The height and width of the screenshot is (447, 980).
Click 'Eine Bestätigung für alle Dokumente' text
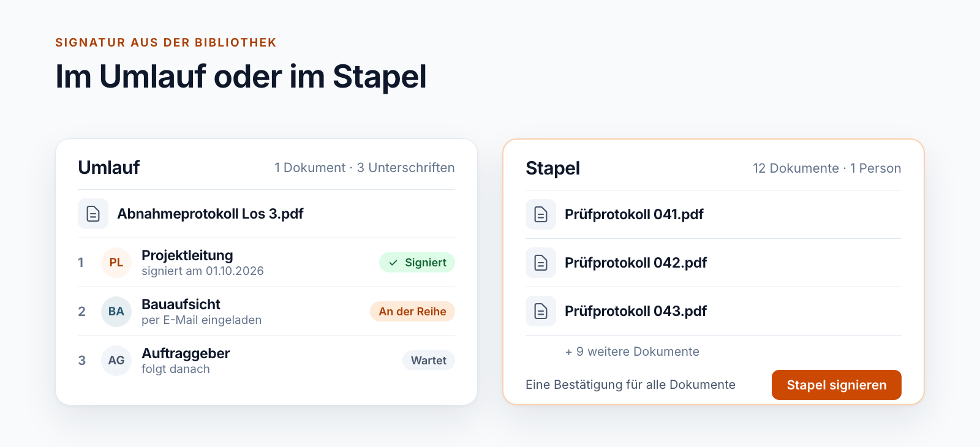[x=630, y=385]
